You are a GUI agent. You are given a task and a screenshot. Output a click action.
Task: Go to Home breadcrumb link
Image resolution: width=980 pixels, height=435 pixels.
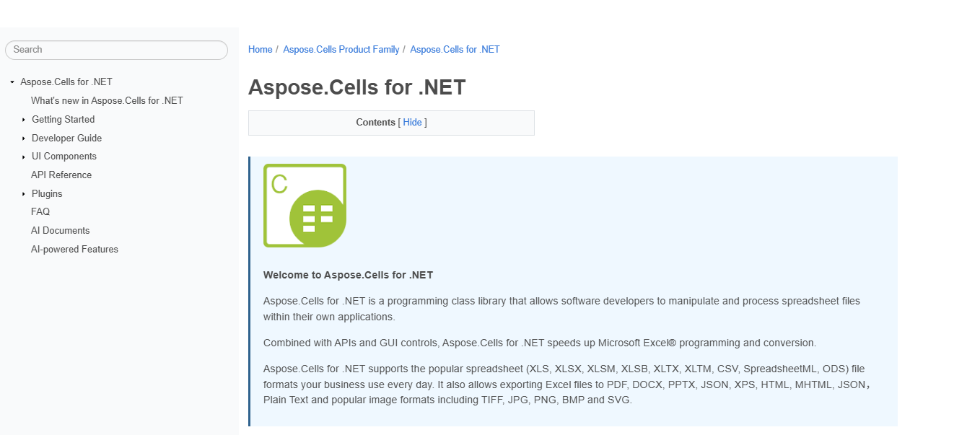coord(261,50)
